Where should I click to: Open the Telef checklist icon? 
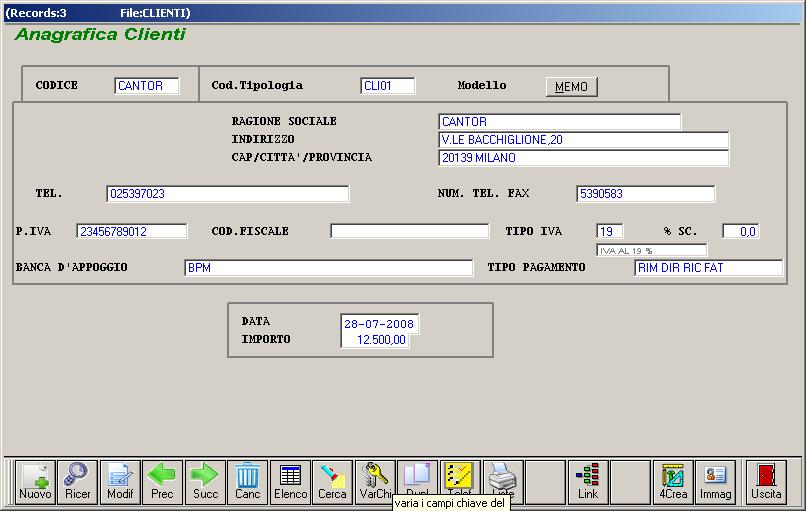coord(460,478)
